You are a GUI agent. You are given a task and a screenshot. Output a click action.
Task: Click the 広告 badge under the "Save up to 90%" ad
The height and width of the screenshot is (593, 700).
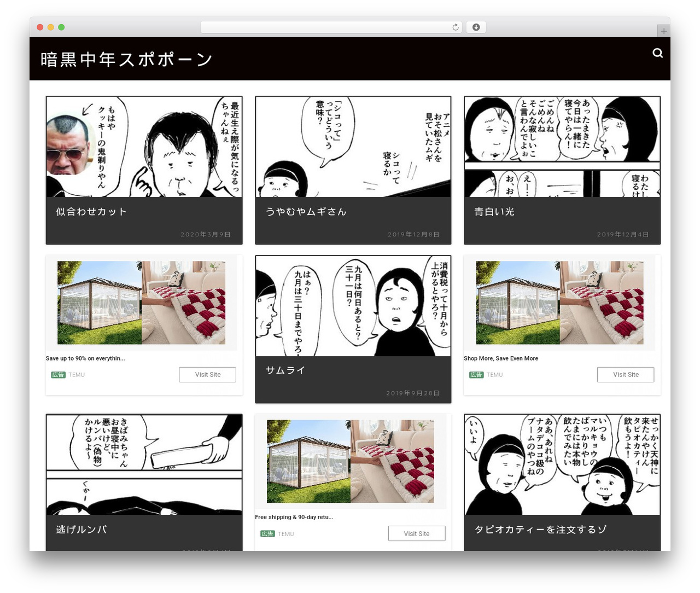point(59,375)
